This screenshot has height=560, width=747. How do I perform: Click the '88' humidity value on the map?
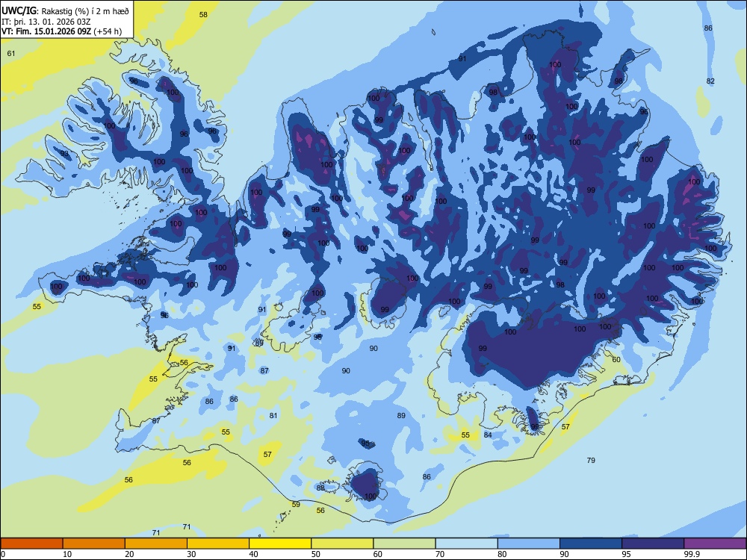point(320,488)
